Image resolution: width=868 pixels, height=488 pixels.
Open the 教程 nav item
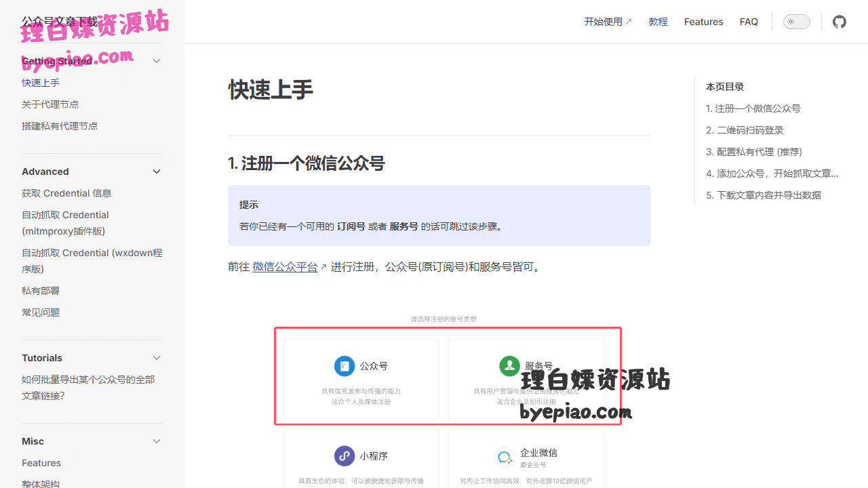coord(658,22)
